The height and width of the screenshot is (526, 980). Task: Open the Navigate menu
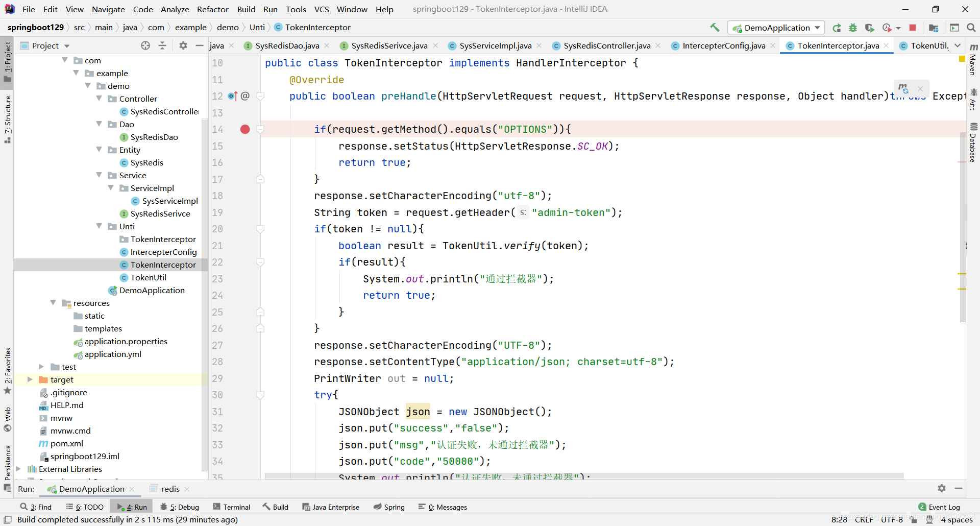(108, 9)
